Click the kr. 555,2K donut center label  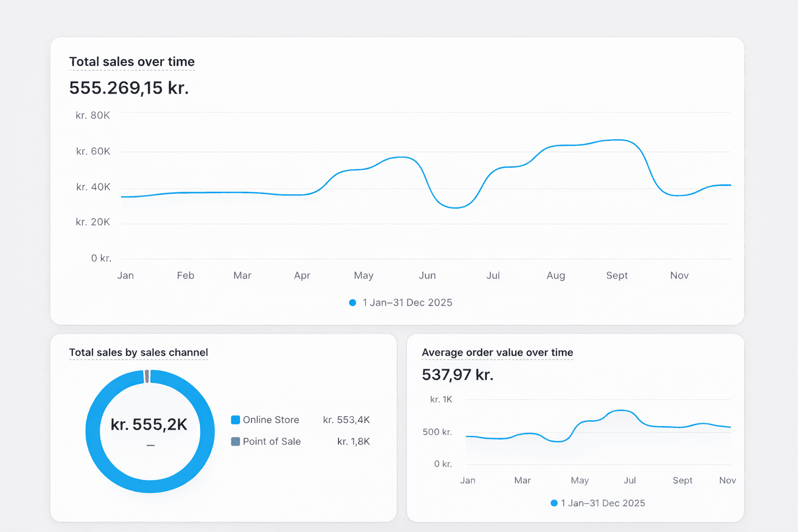pos(150,424)
